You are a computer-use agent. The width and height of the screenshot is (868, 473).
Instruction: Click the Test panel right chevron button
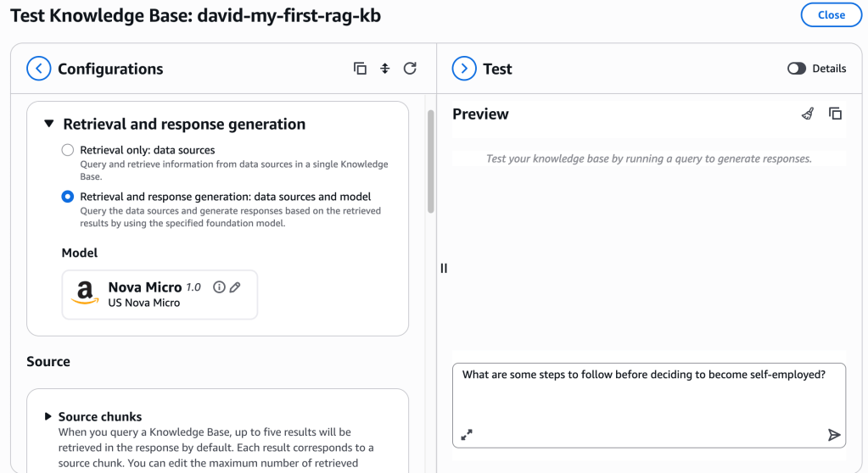[464, 69]
